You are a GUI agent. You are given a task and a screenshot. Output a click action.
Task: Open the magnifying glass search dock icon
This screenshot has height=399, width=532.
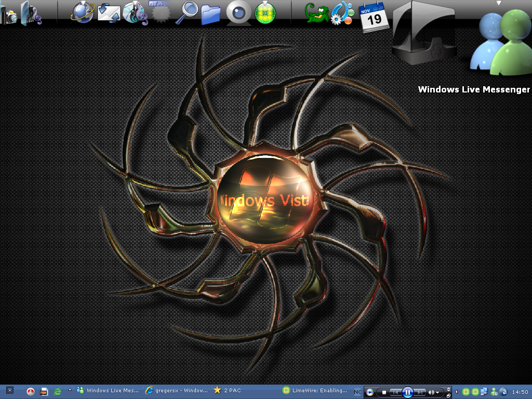(187, 13)
